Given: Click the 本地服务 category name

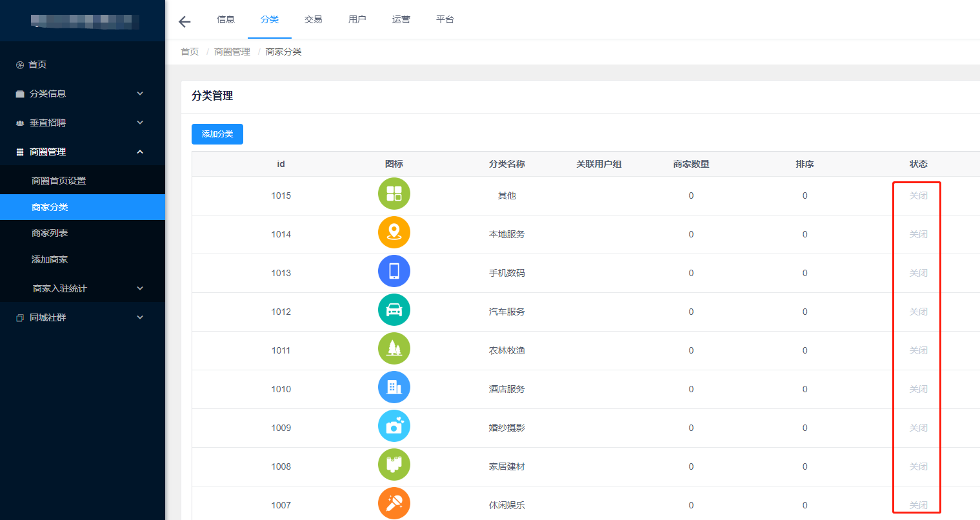Looking at the screenshot, I should click(x=507, y=234).
